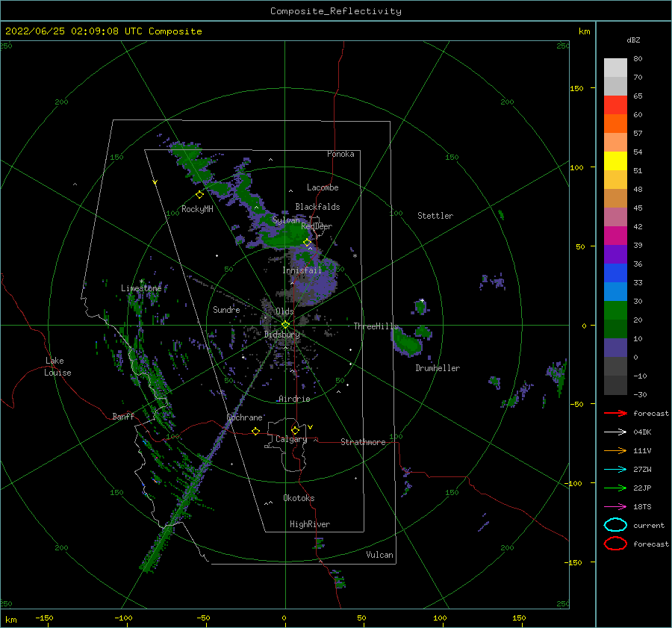Click the magenta 18TS arrow icon

pos(615,507)
